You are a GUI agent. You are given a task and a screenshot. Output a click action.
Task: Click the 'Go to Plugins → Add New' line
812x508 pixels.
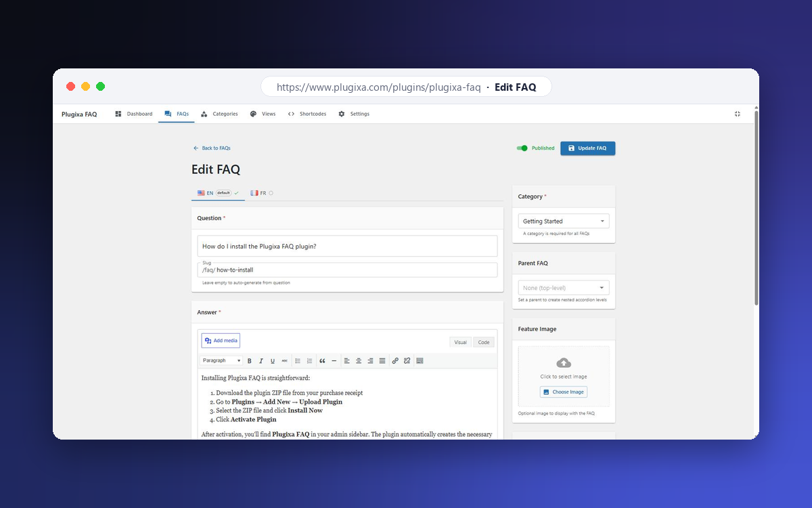coord(279,402)
